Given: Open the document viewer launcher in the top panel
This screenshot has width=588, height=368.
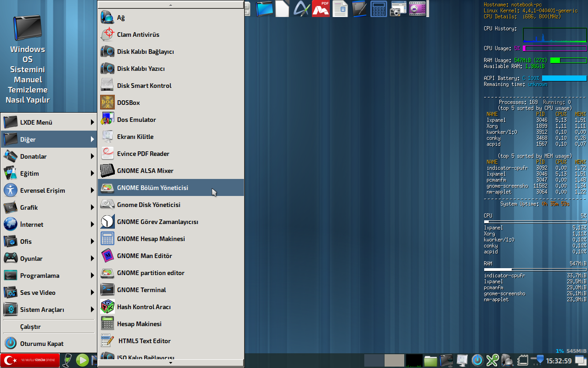Looking at the screenshot, I should tap(340, 9).
